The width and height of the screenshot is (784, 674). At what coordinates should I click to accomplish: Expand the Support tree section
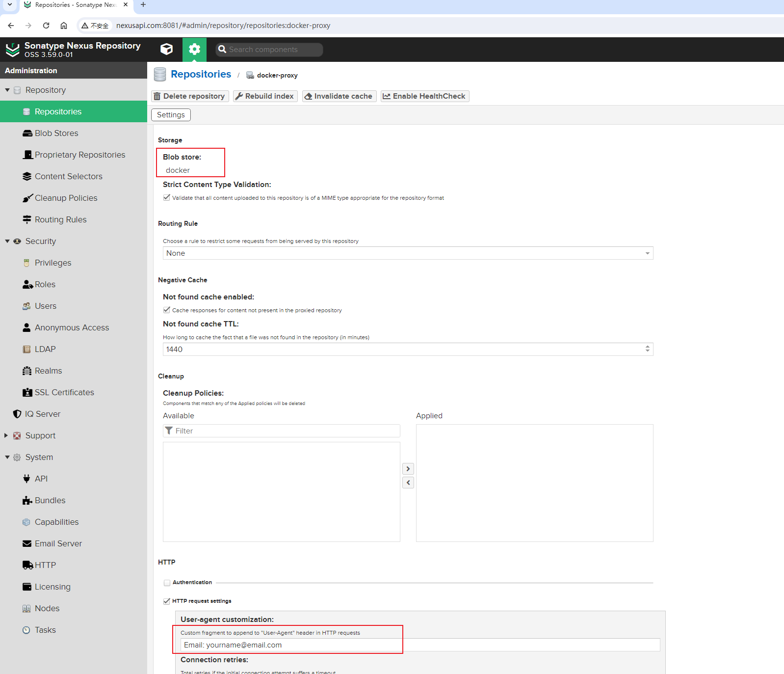[x=6, y=436]
